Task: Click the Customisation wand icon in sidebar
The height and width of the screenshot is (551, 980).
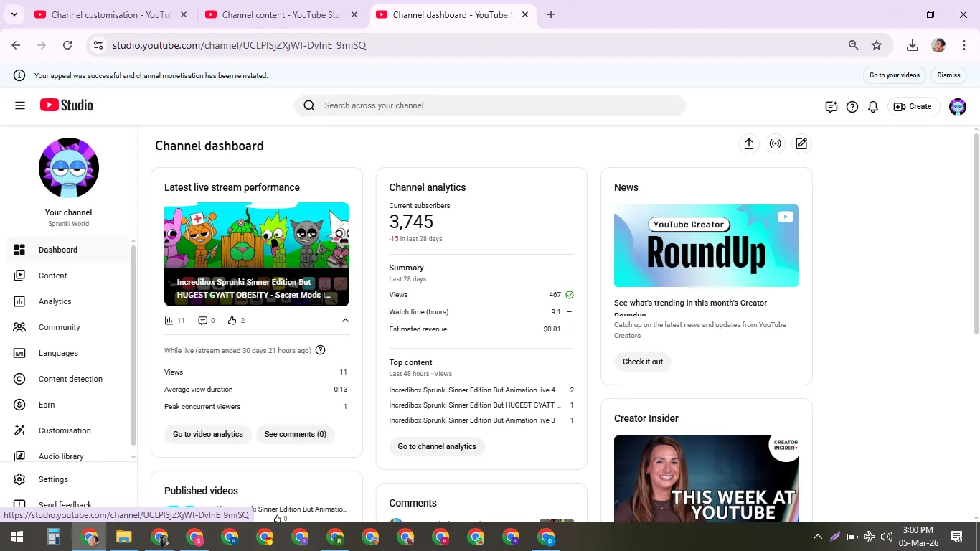Action: tap(19, 430)
